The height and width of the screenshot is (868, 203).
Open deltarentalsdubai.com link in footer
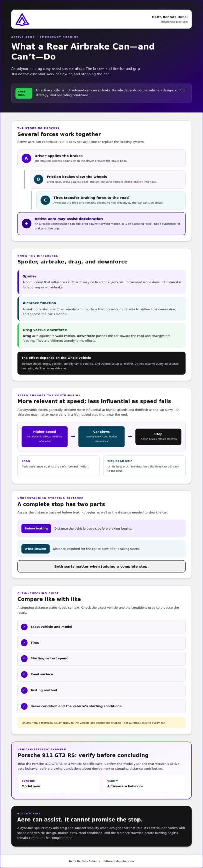click(118, 861)
